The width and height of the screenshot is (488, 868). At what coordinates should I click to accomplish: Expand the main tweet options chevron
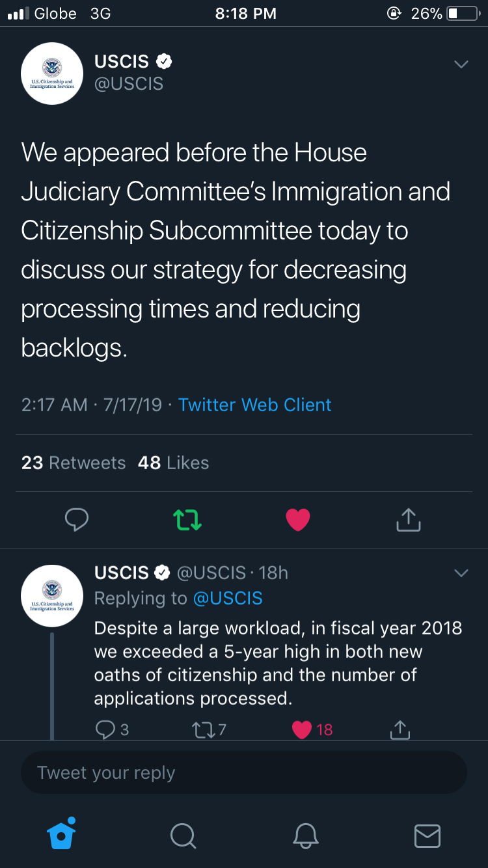(x=461, y=64)
